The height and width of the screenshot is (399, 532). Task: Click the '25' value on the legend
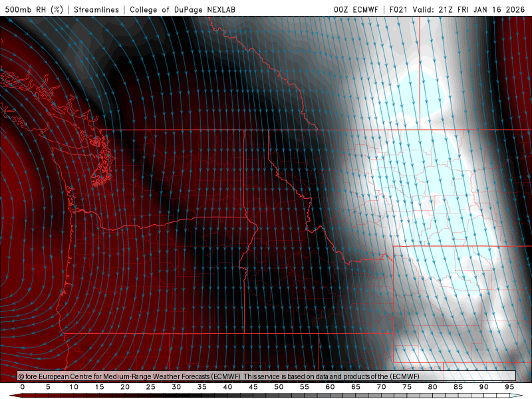pyautogui.click(x=151, y=387)
